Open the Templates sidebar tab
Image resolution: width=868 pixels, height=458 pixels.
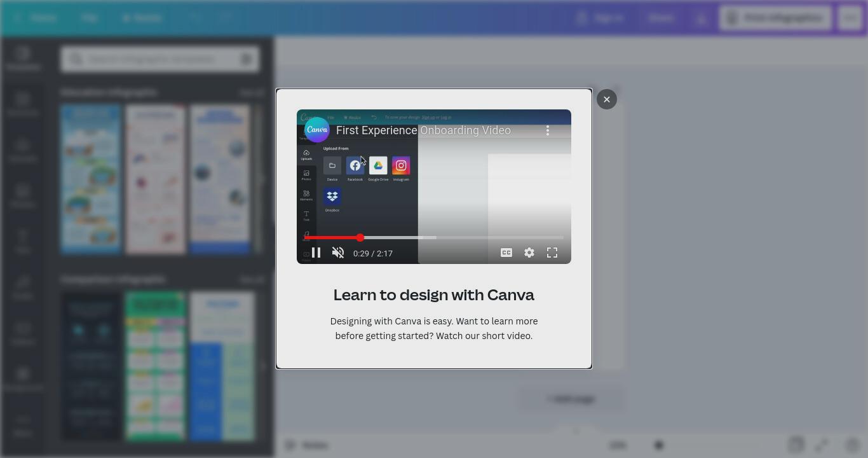[x=23, y=59]
